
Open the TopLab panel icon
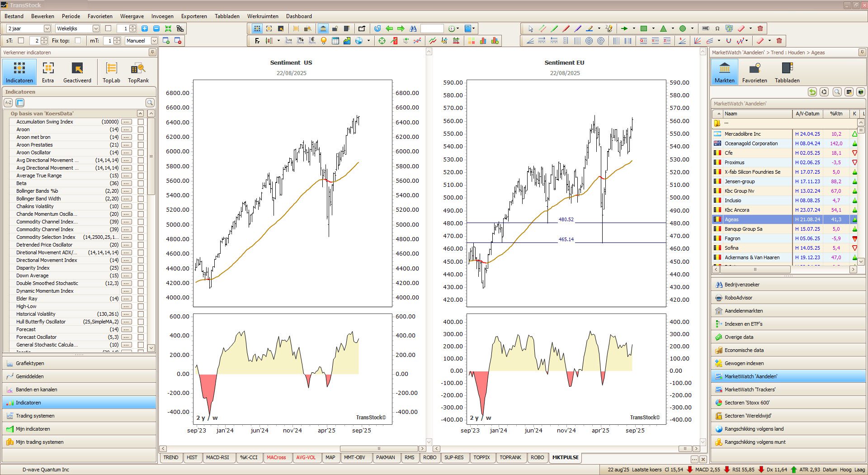click(111, 72)
